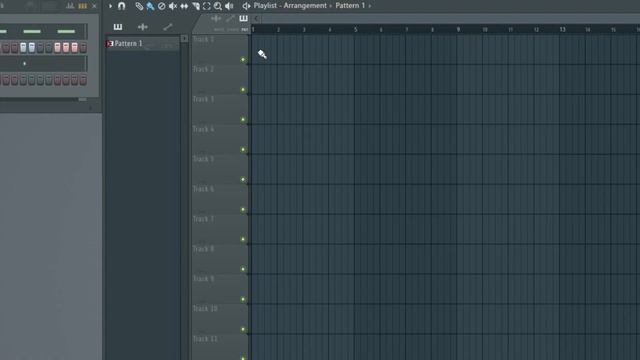Mute Track 4 via its green dot
The image size is (640, 360).
(x=243, y=149)
